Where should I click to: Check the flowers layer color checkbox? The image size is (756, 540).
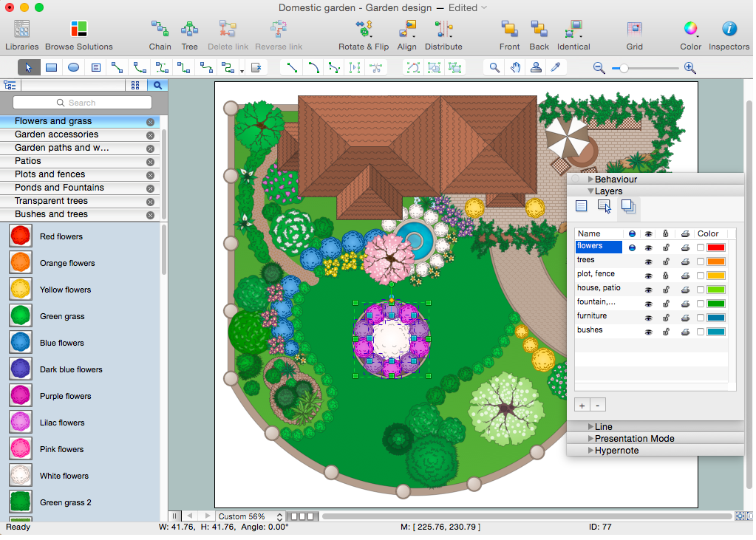(701, 247)
